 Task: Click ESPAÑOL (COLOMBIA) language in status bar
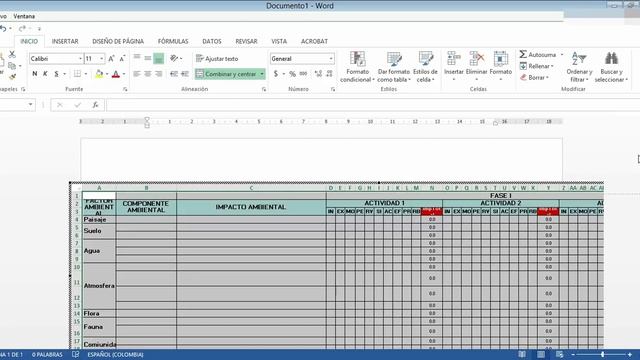115,355
